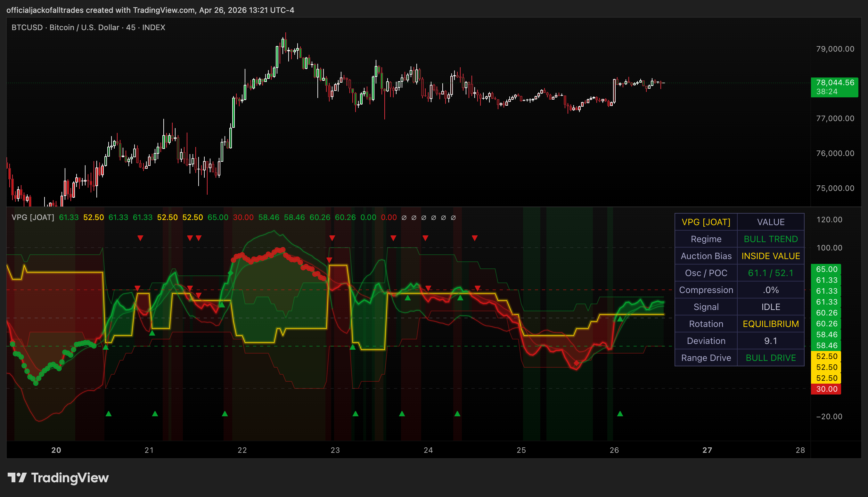This screenshot has width=868, height=497.
Task: Click the officialjackofalltrades attribution header text
Action: 150,10
